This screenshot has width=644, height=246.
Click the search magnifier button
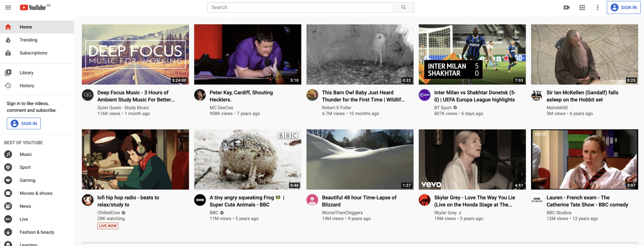pyautogui.click(x=404, y=7)
